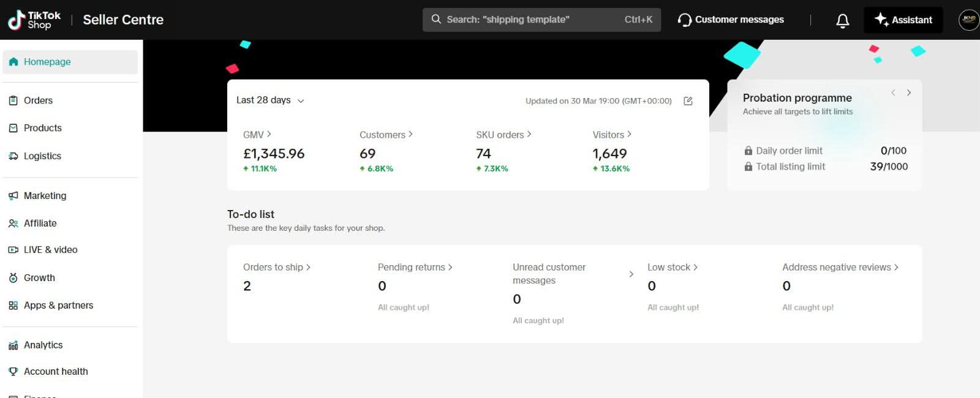Go to previous Probation programme card

(893, 92)
